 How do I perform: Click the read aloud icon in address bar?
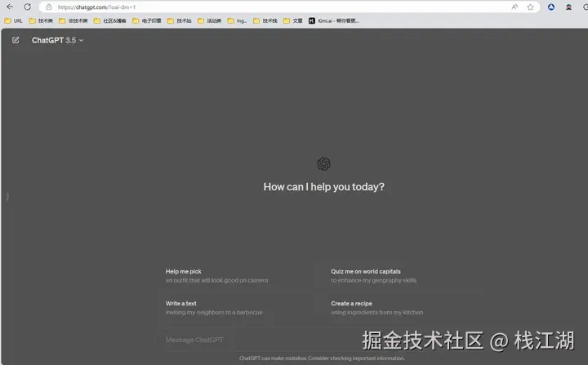coord(514,7)
